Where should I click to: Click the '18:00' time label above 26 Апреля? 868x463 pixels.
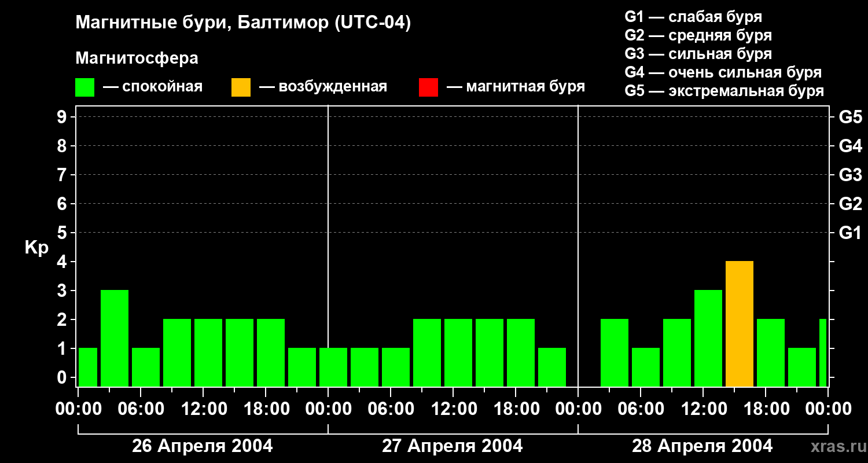click(266, 409)
